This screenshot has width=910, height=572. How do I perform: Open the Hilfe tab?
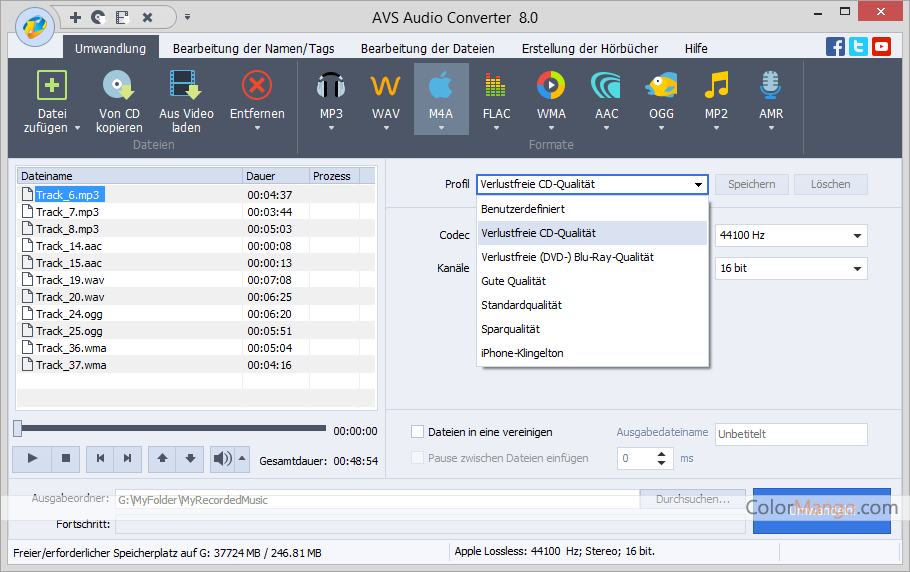click(x=696, y=49)
